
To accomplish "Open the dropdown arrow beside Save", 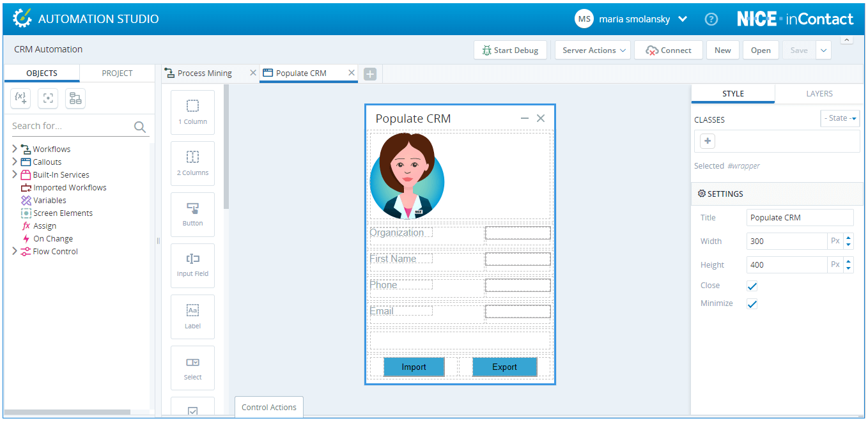I will tap(823, 50).
